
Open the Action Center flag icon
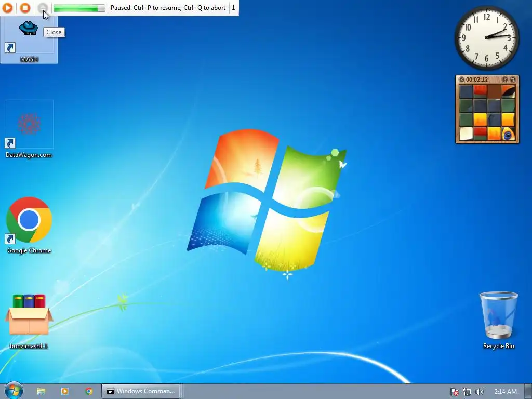pyautogui.click(x=455, y=392)
